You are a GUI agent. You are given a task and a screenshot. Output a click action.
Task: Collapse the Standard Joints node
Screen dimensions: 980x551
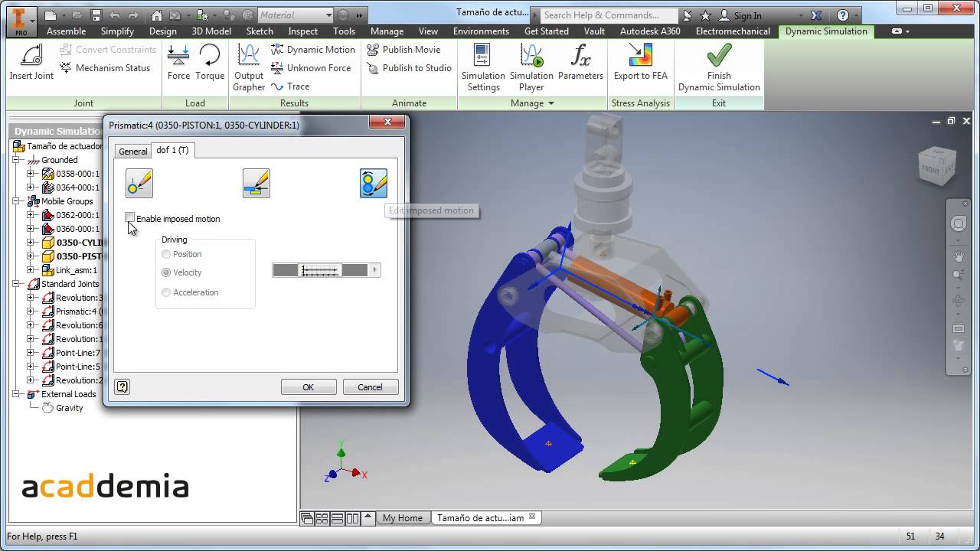click(16, 284)
